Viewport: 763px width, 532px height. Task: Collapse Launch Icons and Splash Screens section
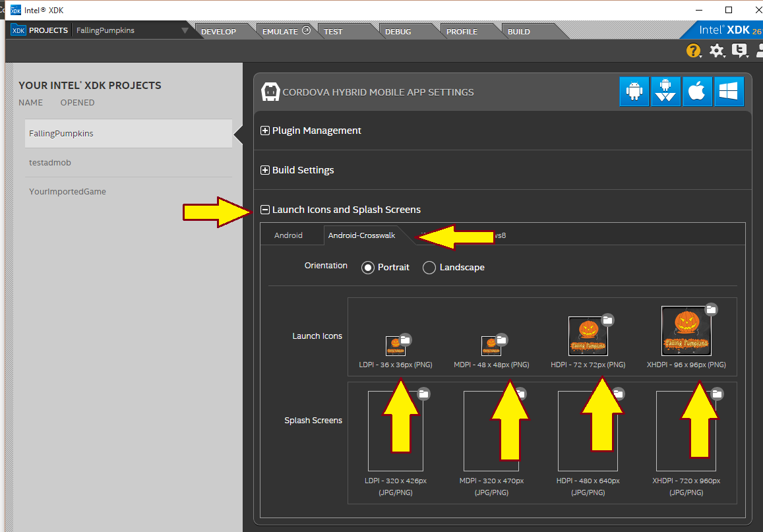pyautogui.click(x=265, y=210)
